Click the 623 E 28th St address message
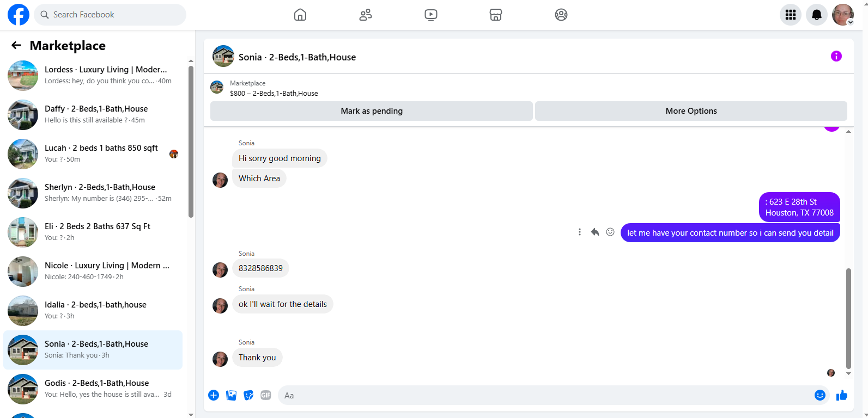Viewport: 868px width, 418px height. coord(799,207)
